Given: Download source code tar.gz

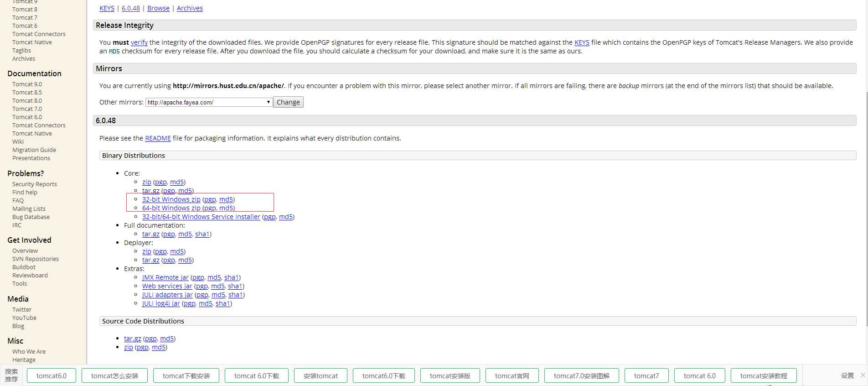Looking at the screenshot, I should [x=133, y=339].
